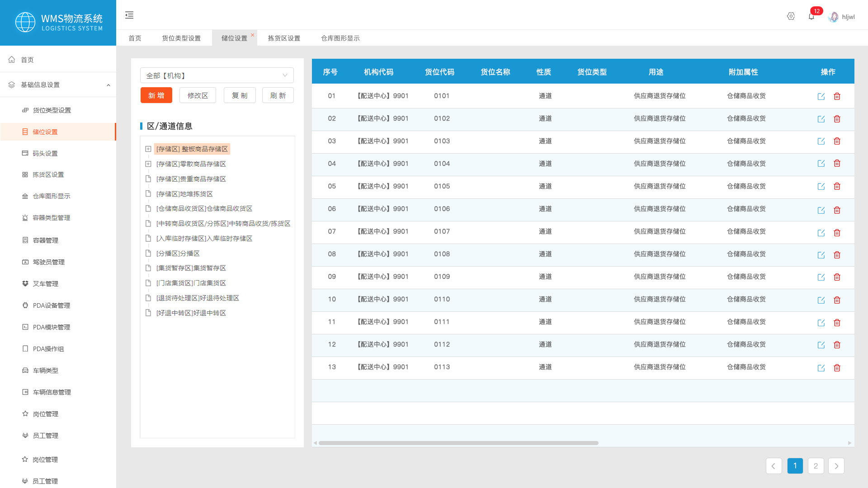Delete the 0113 storage location record
The height and width of the screenshot is (488, 868).
(x=837, y=368)
